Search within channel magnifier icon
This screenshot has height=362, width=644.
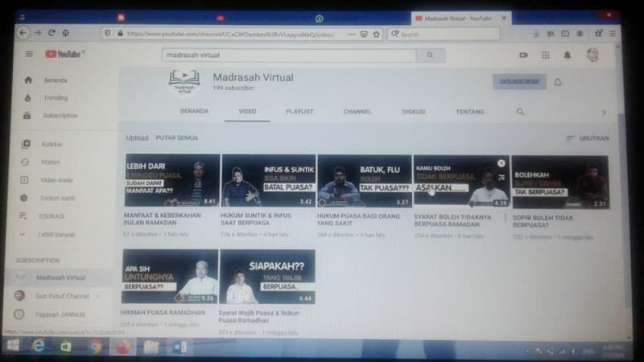520,112
